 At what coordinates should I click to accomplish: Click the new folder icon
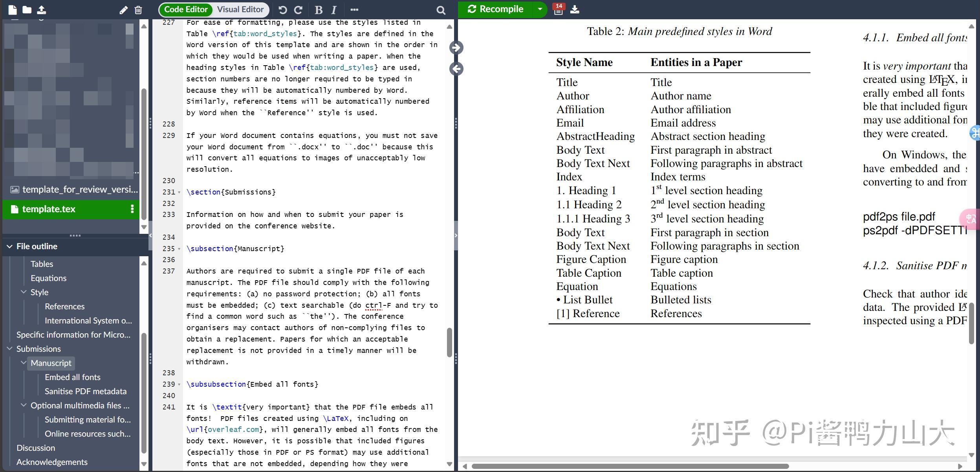pyautogui.click(x=27, y=10)
